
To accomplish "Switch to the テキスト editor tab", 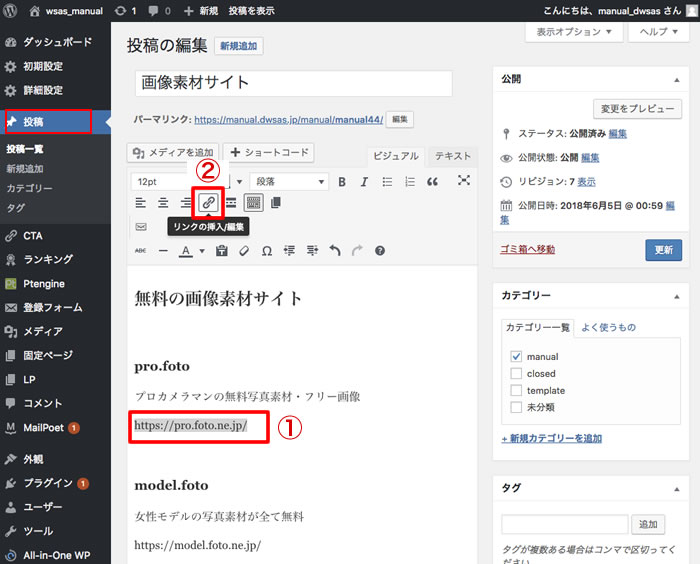I will click(x=452, y=156).
